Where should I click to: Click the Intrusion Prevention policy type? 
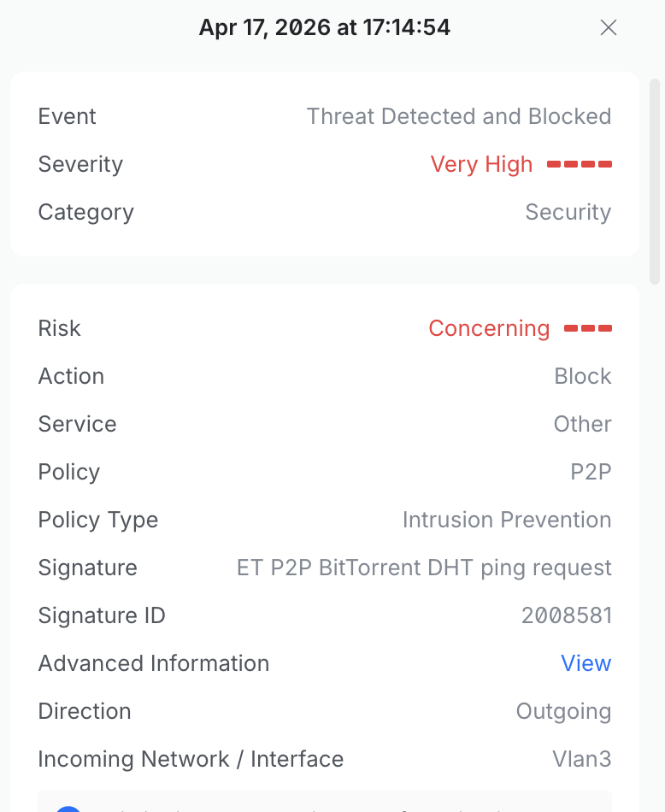[507, 520]
